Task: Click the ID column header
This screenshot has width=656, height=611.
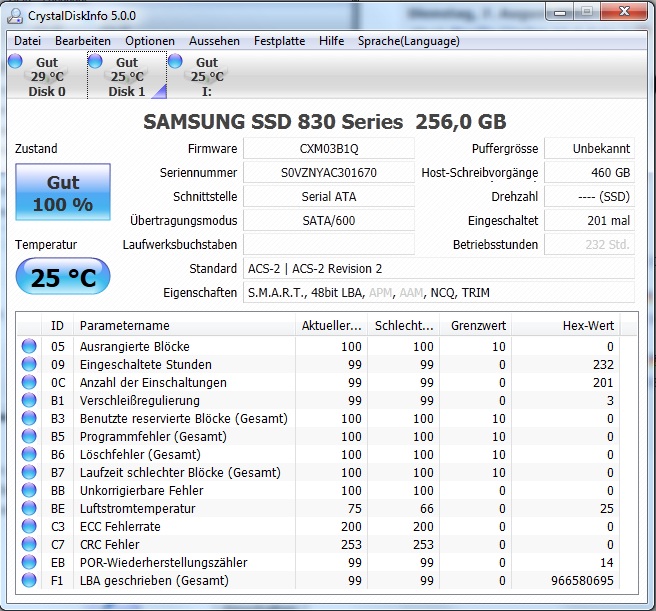Action: click(x=57, y=326)
